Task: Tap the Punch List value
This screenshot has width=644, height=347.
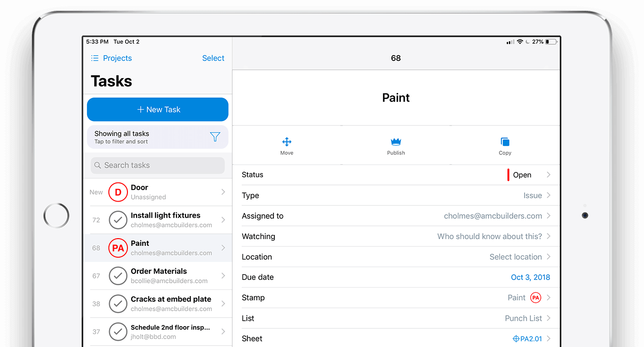Action: (523, 318)
